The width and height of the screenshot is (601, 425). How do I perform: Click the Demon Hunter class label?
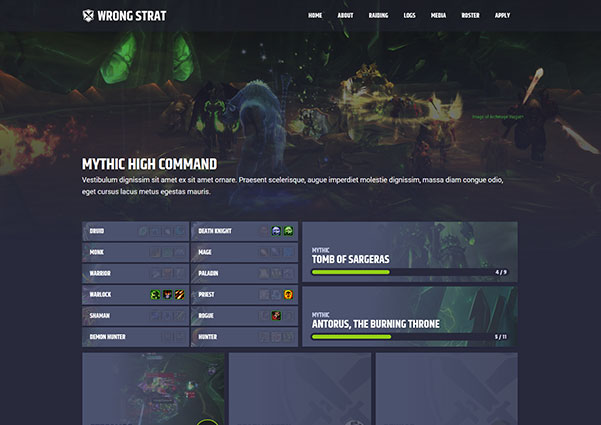pos(107,336)
